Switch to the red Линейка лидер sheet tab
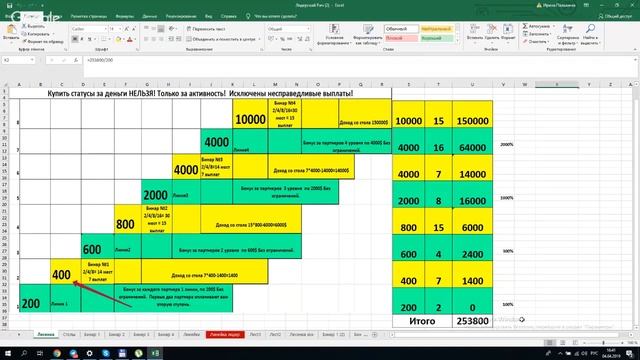The height and width of the screenshot is (360, 640). (x=225, y=335)
